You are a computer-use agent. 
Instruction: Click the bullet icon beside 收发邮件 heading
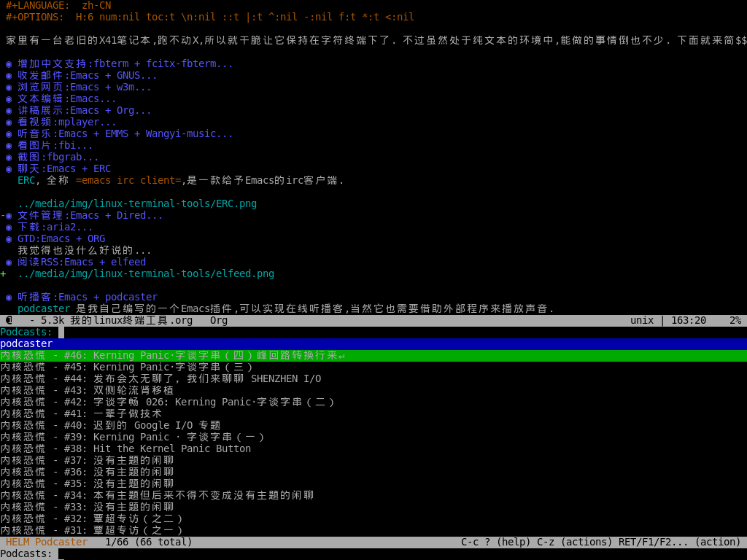coord(9,76)
